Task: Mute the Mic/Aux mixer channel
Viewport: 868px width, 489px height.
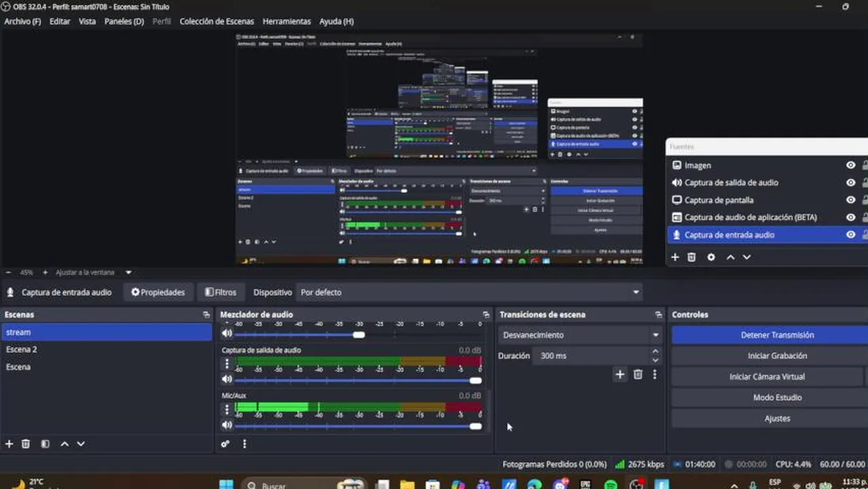Action: coord(228,425)
